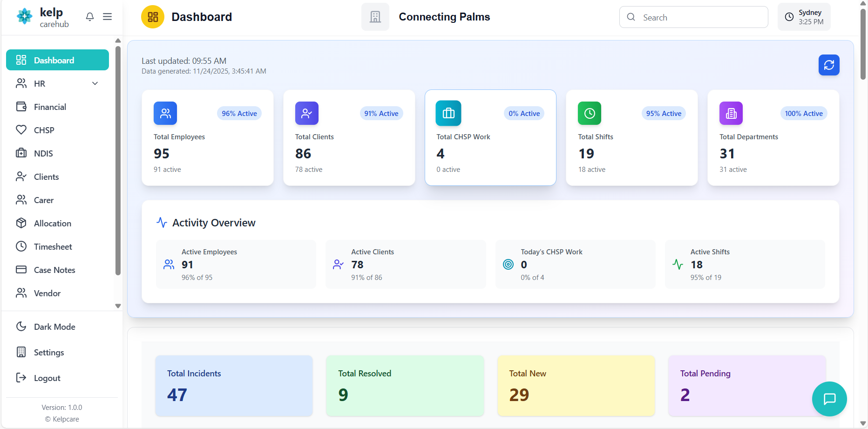868x429 pixels.
Task: Click the yellow Total New card
Action: point(576,386)
